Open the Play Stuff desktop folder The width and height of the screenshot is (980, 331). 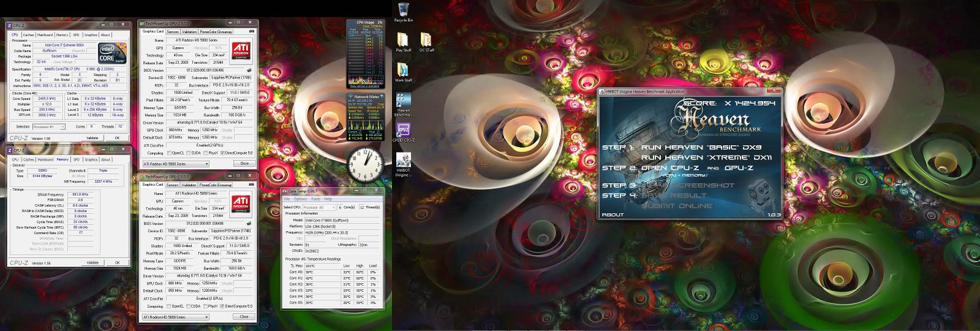(404, 42)
